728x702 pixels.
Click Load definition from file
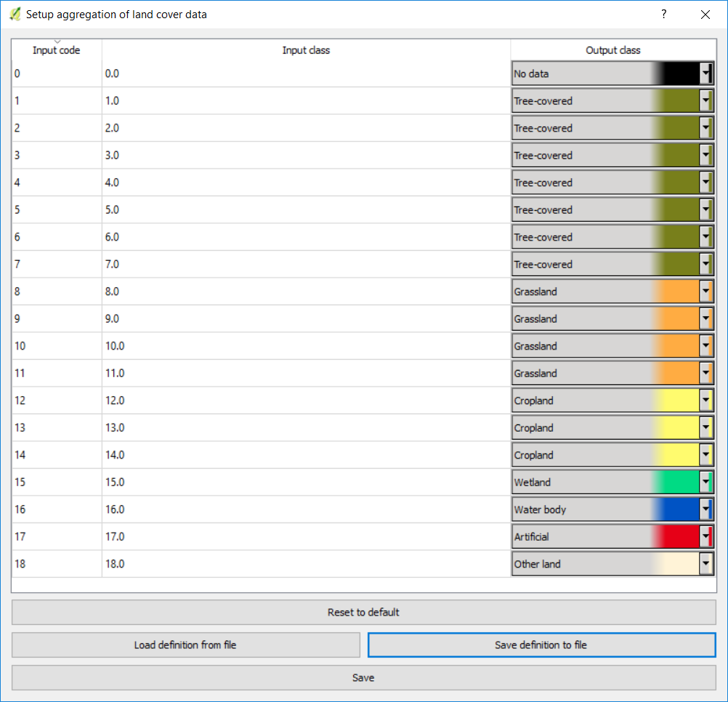(x=185, y=645)
